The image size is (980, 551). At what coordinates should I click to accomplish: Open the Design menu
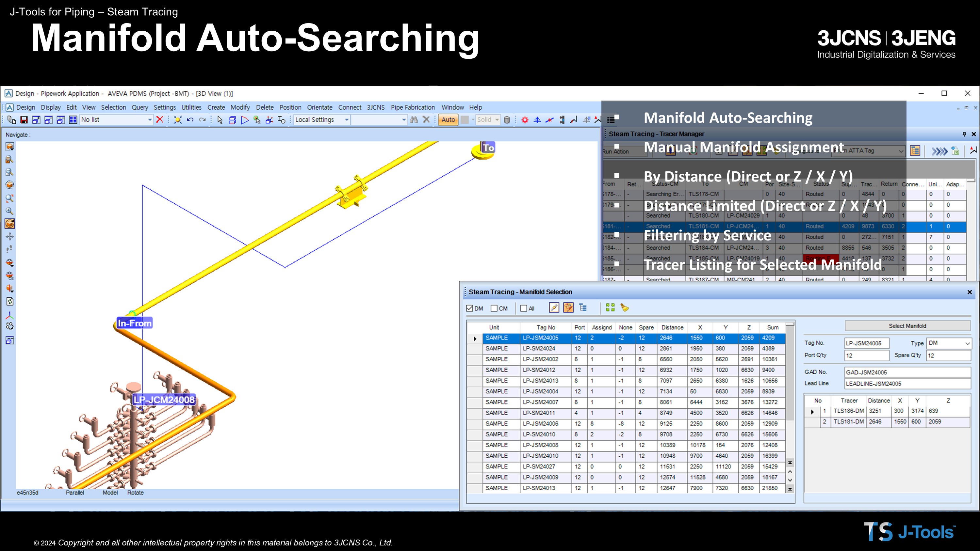[25, 107]
